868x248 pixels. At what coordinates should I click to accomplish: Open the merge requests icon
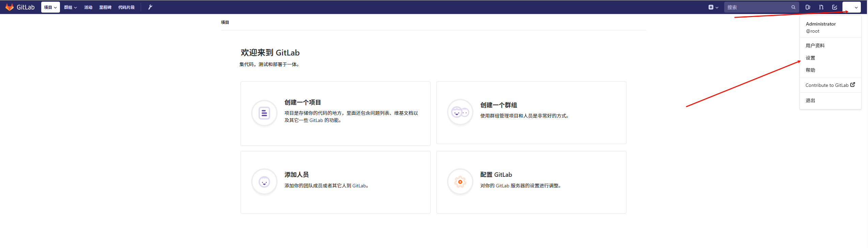(x=821, y=7)
